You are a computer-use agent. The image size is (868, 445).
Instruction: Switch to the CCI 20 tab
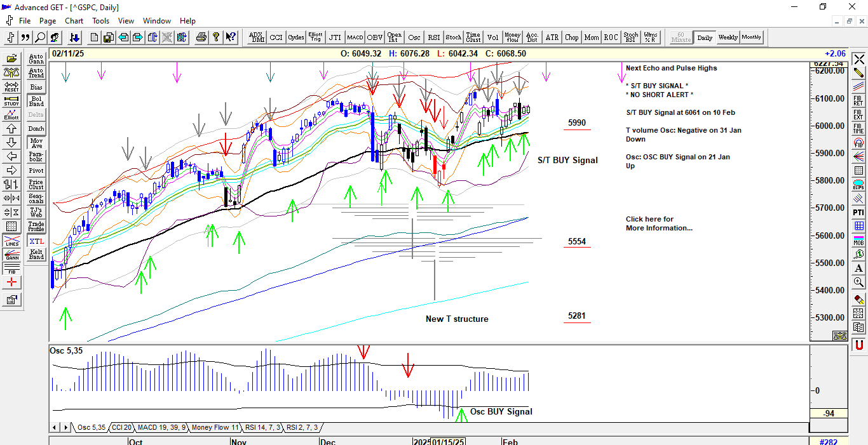122,428
